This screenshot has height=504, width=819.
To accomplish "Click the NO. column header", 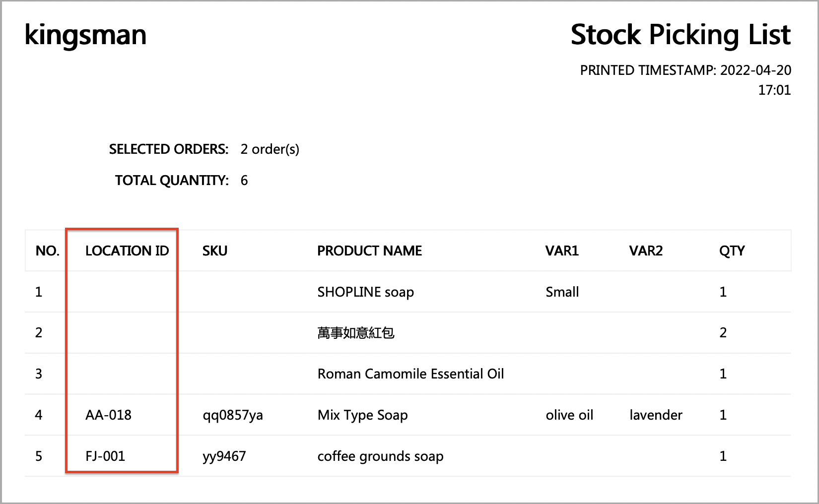I will pyautogui.click(x=47, y=251).
